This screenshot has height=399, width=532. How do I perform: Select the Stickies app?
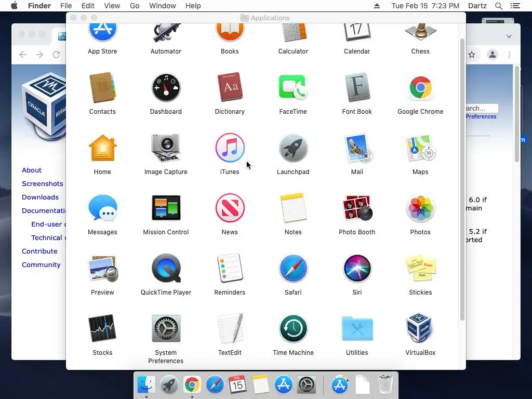[420, 269]
